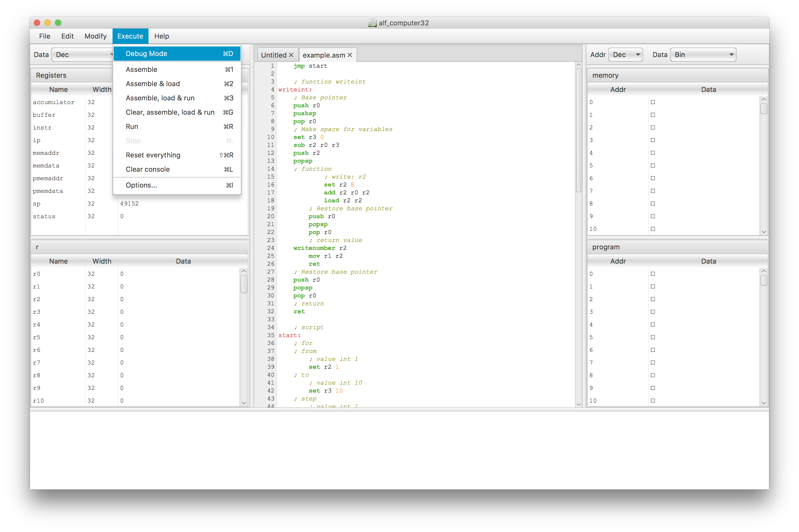Click code editor scrollbar down arrow
This screenshot has width=799, height=532.
point(578,404)
